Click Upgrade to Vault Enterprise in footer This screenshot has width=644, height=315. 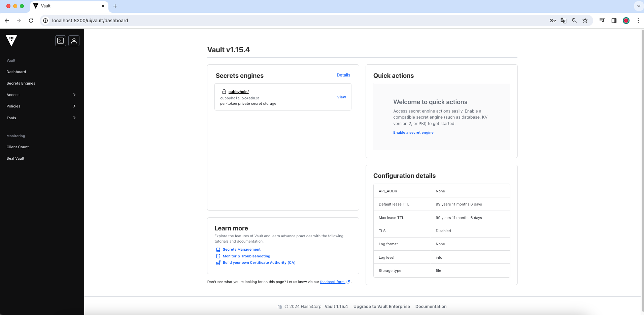[382, 307]
